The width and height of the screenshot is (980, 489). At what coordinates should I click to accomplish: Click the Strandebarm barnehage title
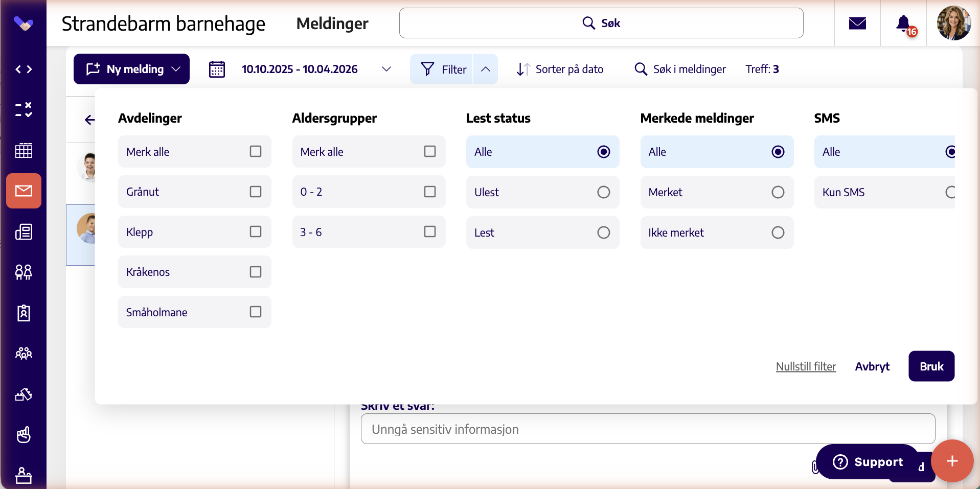164,24
